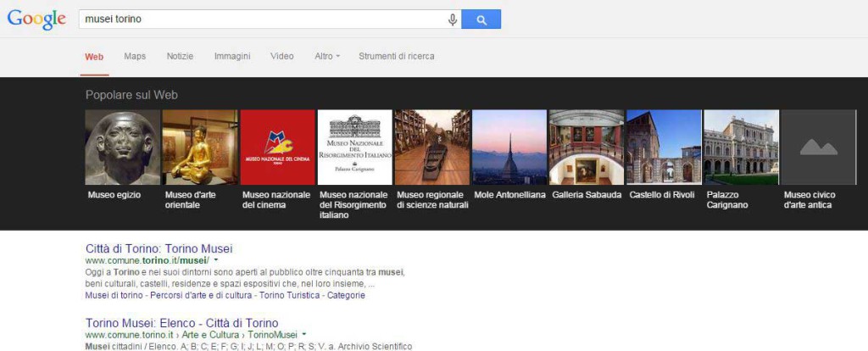The image size is (868, 351).
Task: Select the Web tab
Action: point(94,57)
